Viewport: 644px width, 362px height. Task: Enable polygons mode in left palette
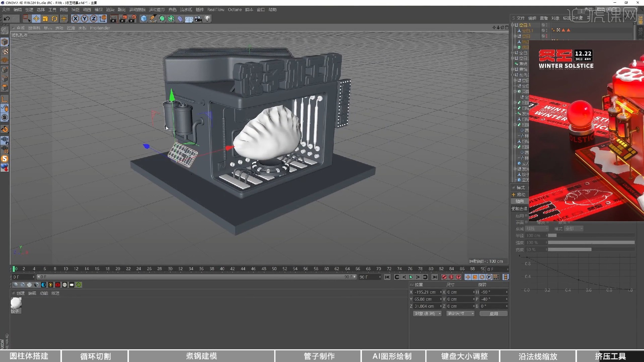(5, 88)
